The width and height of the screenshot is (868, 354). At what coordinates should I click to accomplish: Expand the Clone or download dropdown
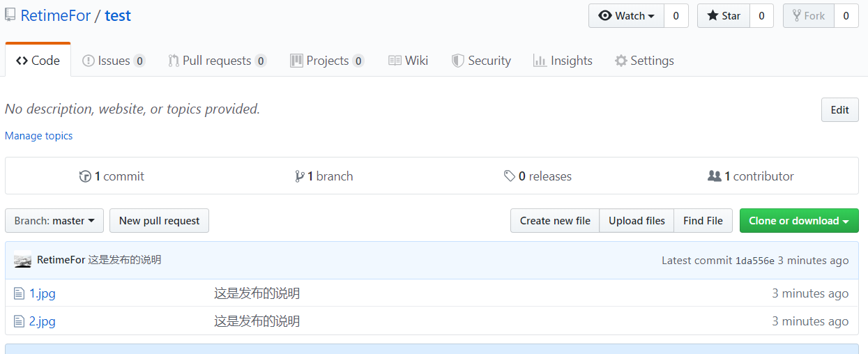(799, 221)
